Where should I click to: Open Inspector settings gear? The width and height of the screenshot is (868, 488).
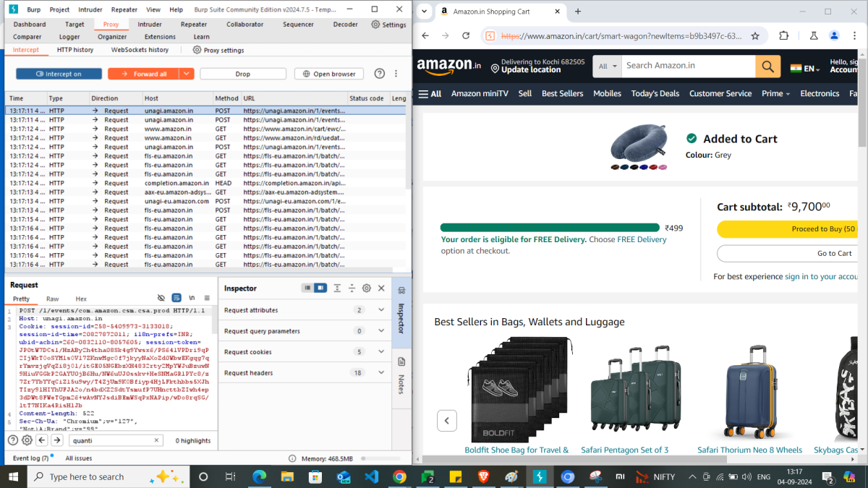[367, 288]
